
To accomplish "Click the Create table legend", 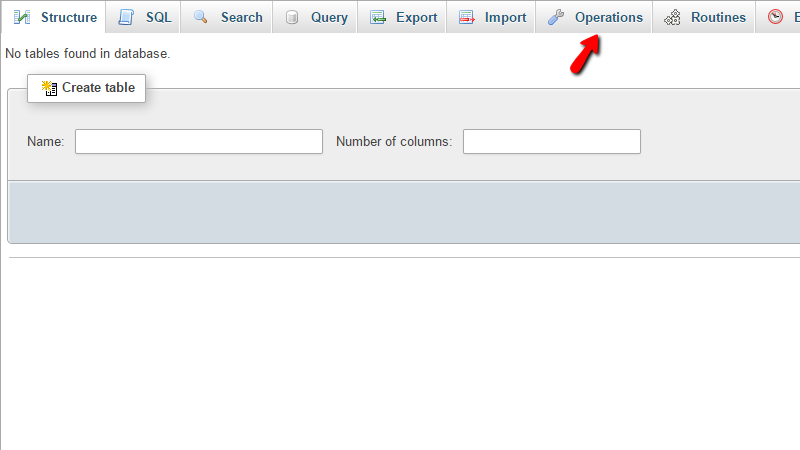I will [x=86, y=88].
